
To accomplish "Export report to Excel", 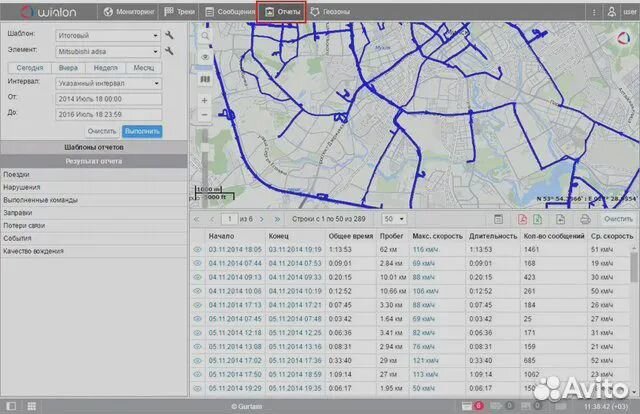I will [x=538, y=219].
